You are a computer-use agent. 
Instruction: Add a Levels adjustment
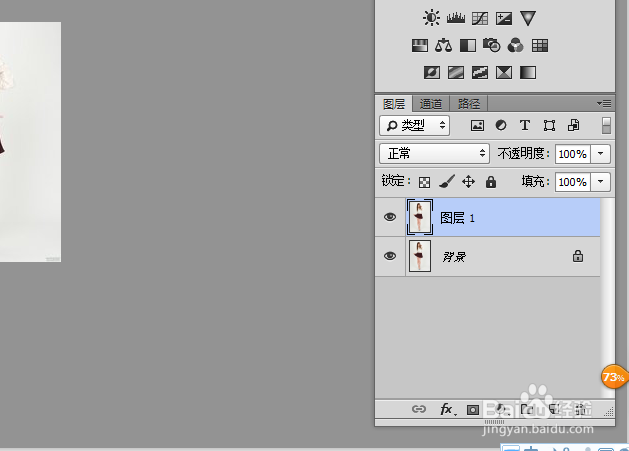coord(456,18)
